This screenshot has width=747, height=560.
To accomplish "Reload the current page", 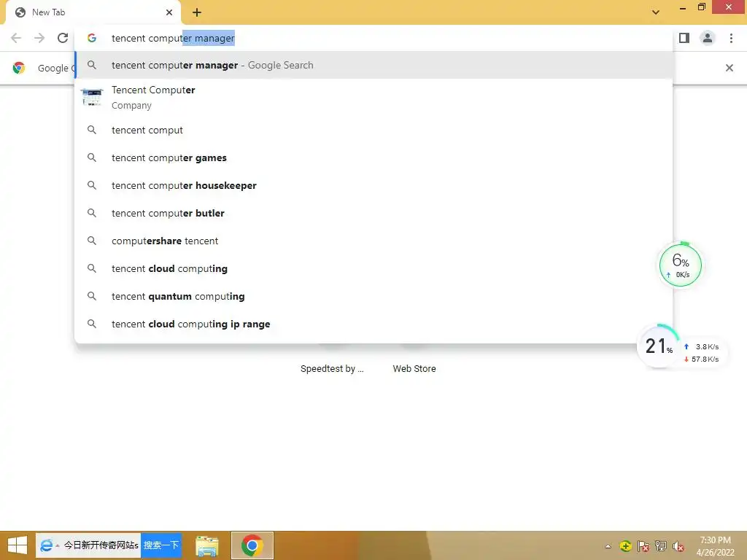I will pyautogui.click(x=63, y=38).
